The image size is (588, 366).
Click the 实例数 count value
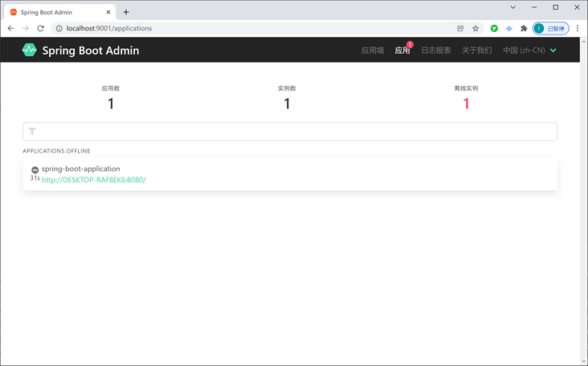click(287, 104)
